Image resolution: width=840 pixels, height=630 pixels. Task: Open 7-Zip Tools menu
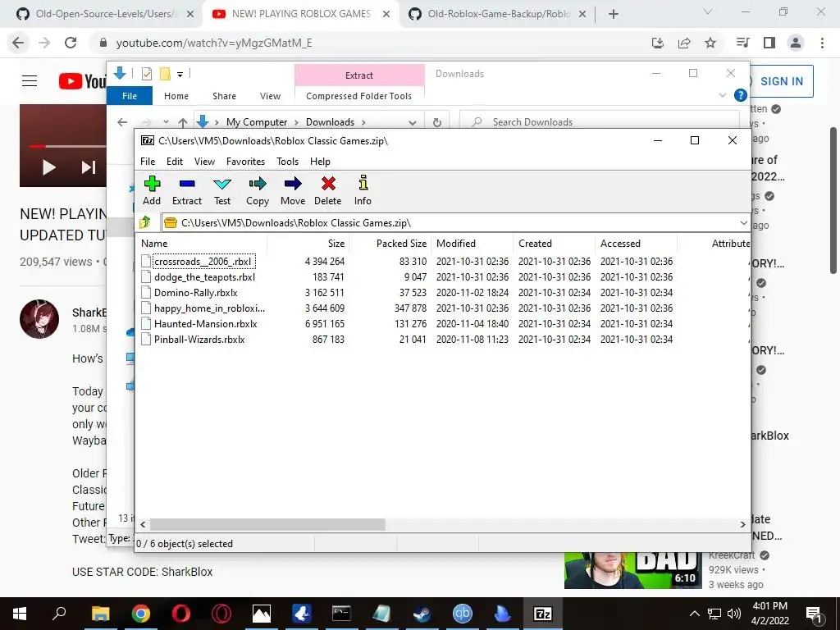click(287, 162)
